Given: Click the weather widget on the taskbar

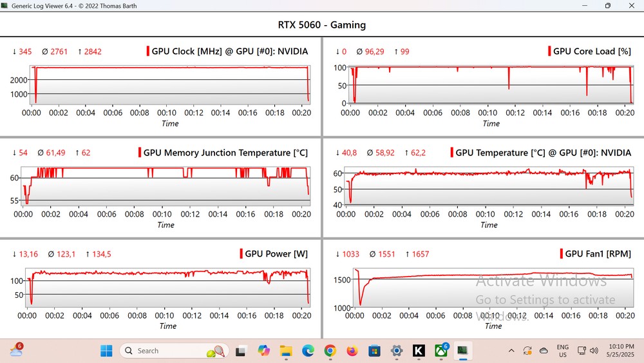Looking at the screenshot, I should pos(16,351).
